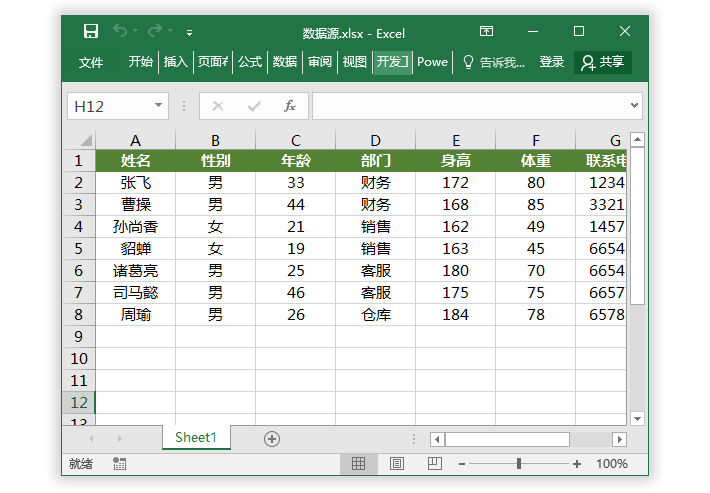Click the 共享 share button
Screen dimensions: 710x493
point(603,62)
